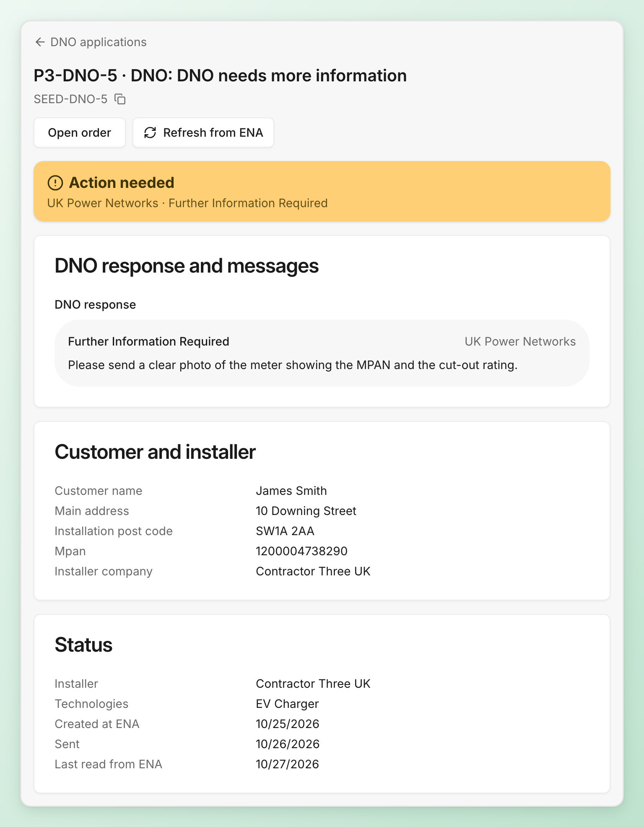Click the 'Customer and installer' heading
The width and height of the screenshot is (644, 827).
click(155, 452)
